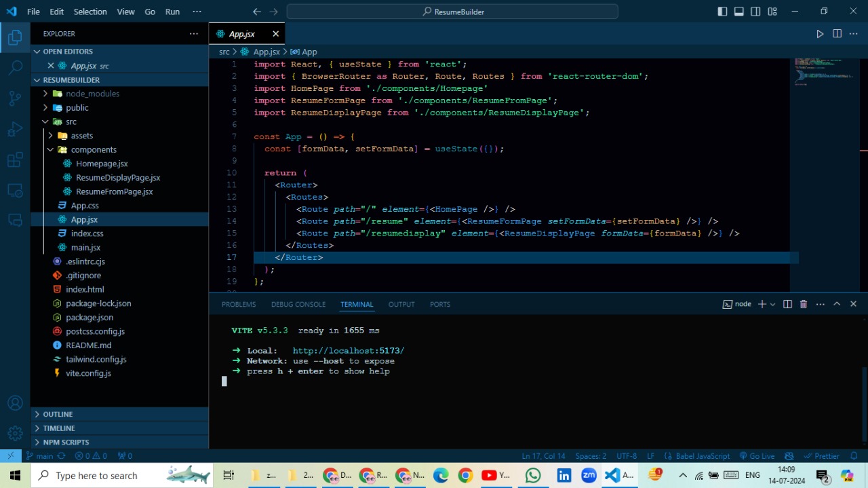868x488 pixels.
Task: Open the Search view in activity bar
Action: [15, 68]
